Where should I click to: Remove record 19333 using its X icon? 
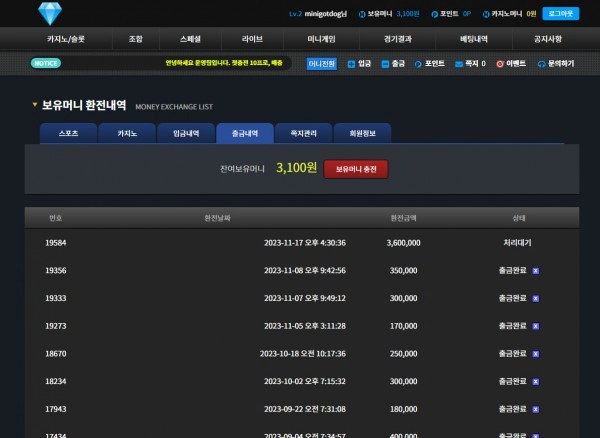[536, 298]
